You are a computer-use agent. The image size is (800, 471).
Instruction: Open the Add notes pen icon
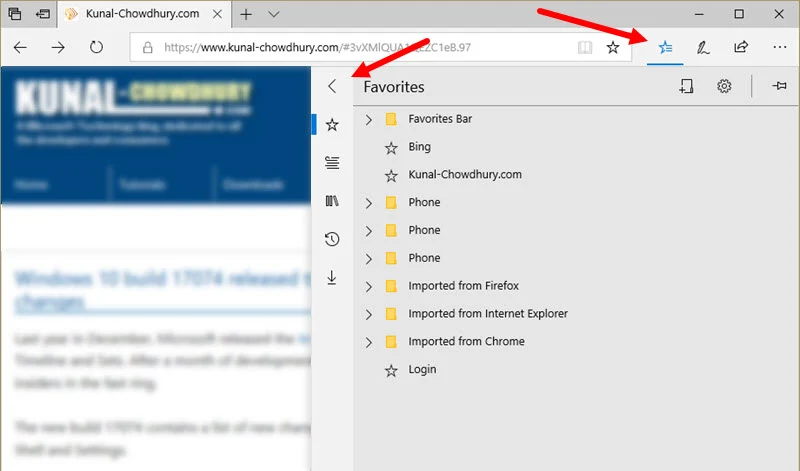click(x=703, y=47)
